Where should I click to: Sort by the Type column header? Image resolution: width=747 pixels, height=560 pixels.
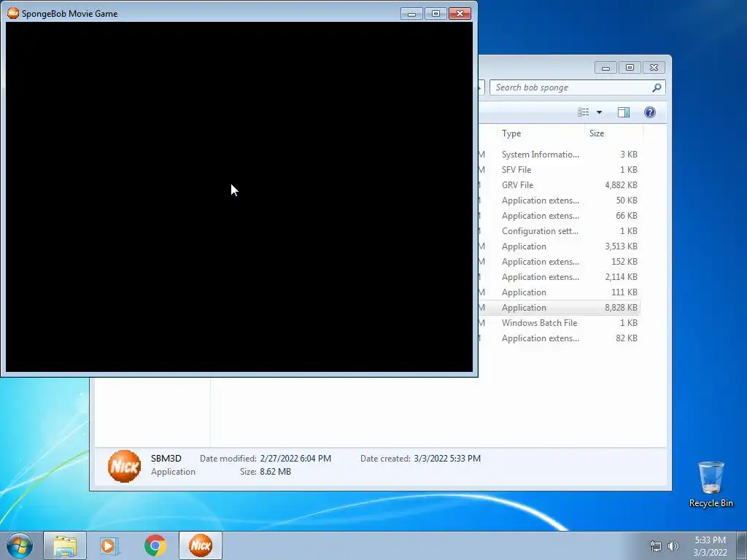pyautogui.click(x=541, y=133)
